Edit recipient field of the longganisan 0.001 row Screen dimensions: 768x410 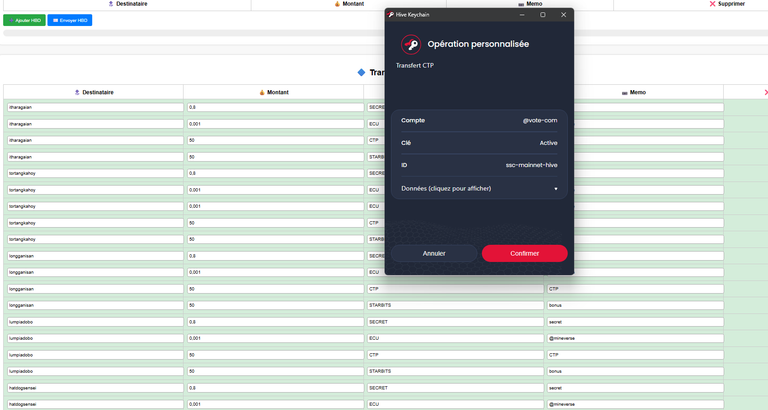click(x=95, y=272)
